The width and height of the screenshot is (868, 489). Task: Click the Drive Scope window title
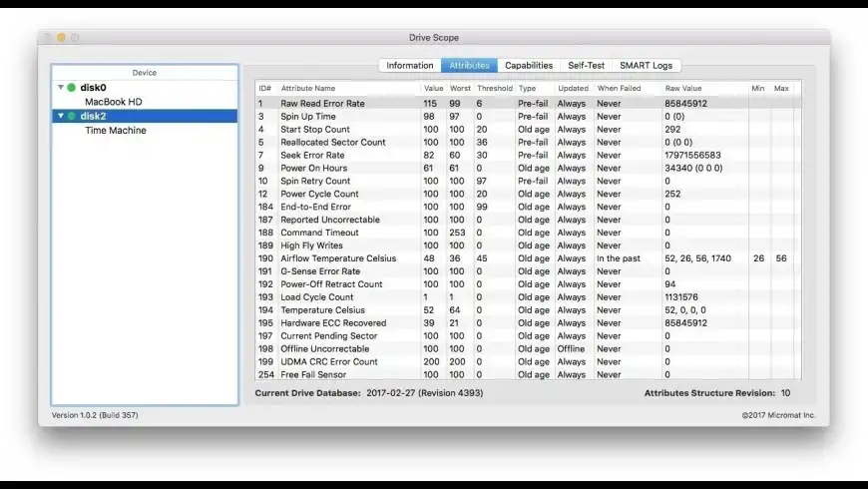click(x=433, y=38)
